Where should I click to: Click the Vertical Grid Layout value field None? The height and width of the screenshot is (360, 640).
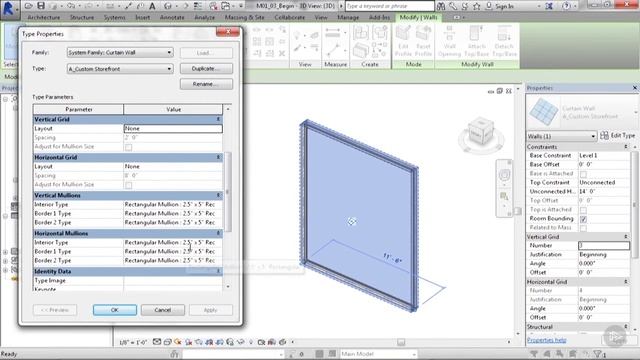point(173,129)
